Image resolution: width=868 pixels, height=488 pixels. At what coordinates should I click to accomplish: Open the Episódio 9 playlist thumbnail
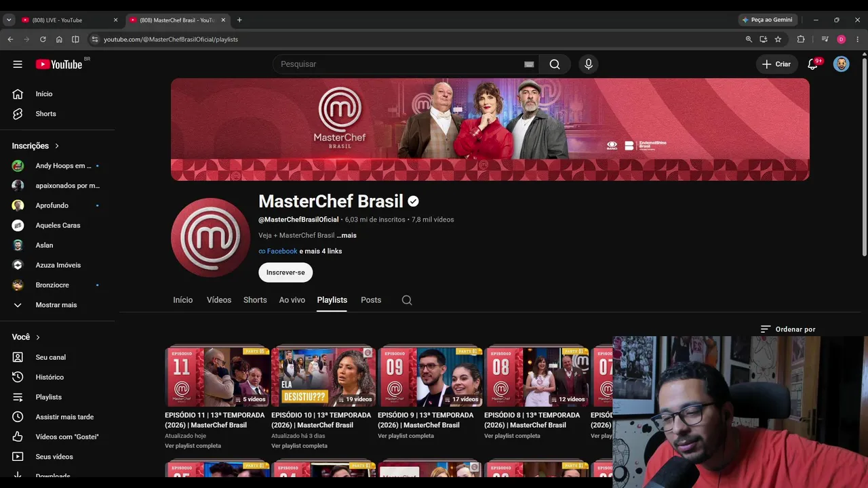(x=430, y=375)
